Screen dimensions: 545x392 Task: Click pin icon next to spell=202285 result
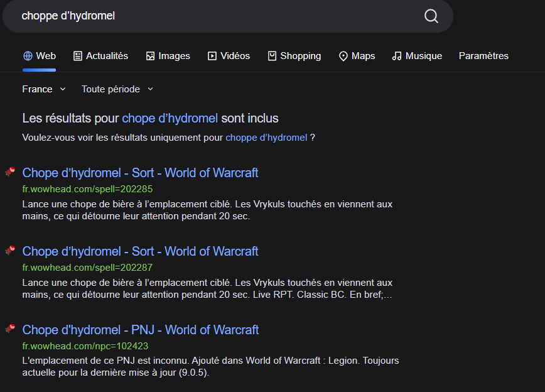(x=10, y=171)
